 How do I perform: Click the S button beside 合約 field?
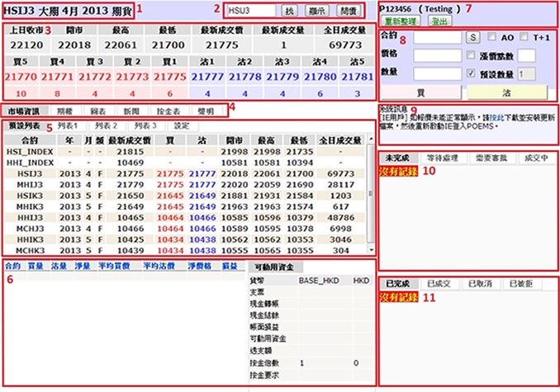coord(472,38)
